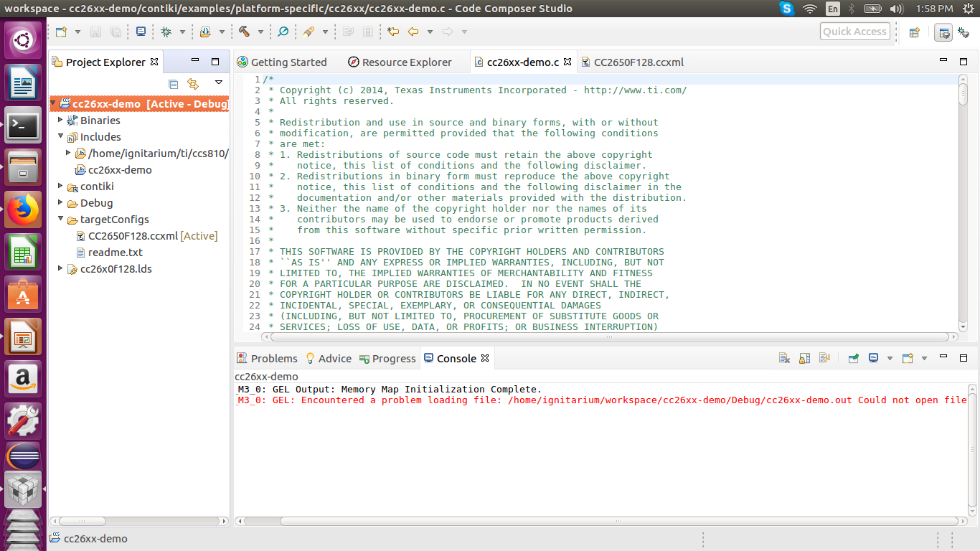This screenshot has width=980, height=551.
Task: Collapse the targetConfigs folder
Action: pos(61,220)
